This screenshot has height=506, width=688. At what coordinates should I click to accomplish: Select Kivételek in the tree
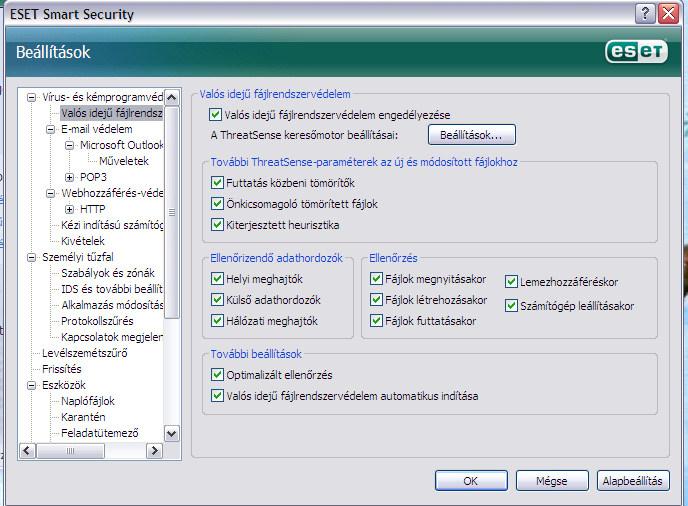point(83,241)
